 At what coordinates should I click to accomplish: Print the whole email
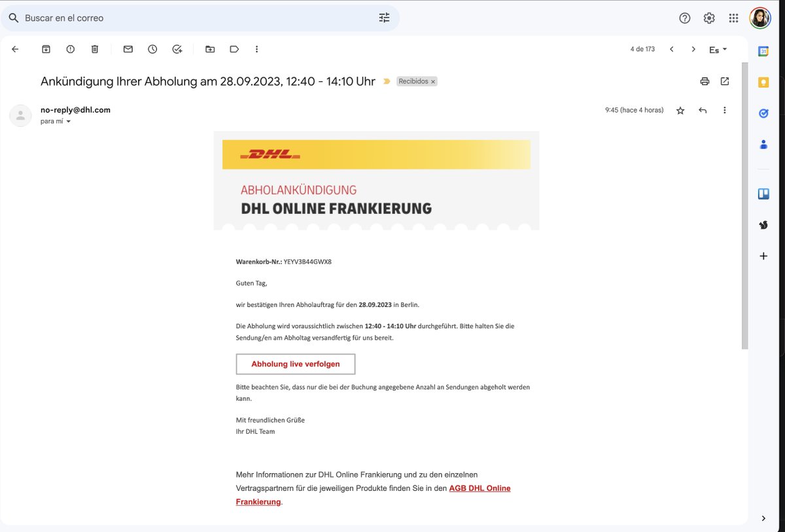(x=705, y=81)
